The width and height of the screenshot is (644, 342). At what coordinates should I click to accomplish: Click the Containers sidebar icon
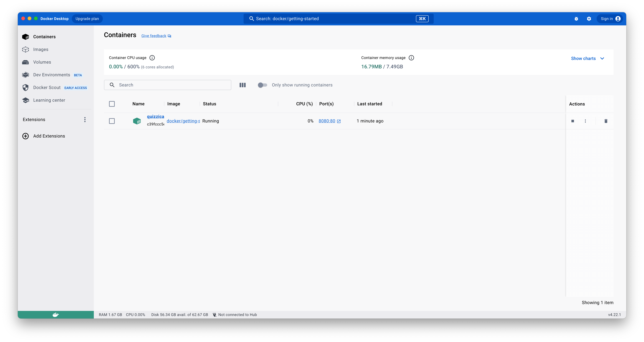pyautogui.click(x=26, y=37)
